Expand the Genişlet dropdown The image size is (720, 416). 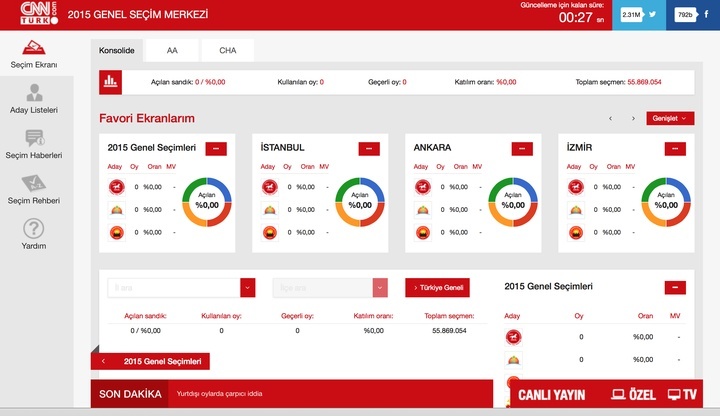pos(670,118)
